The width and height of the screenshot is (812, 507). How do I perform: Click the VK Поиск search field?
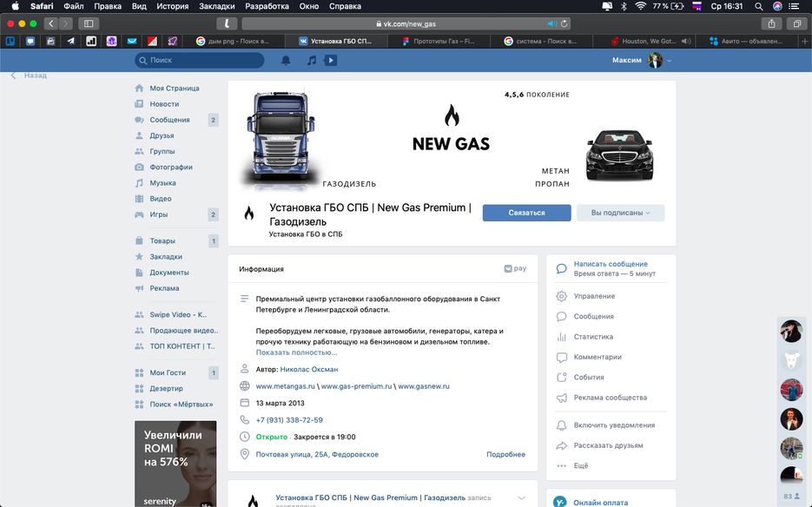click(200, 61)
